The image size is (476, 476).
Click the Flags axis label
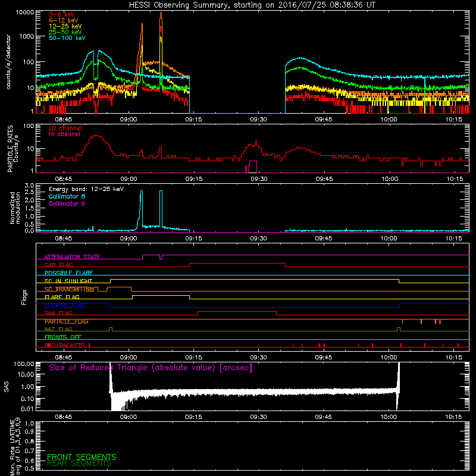coord(24,297)
